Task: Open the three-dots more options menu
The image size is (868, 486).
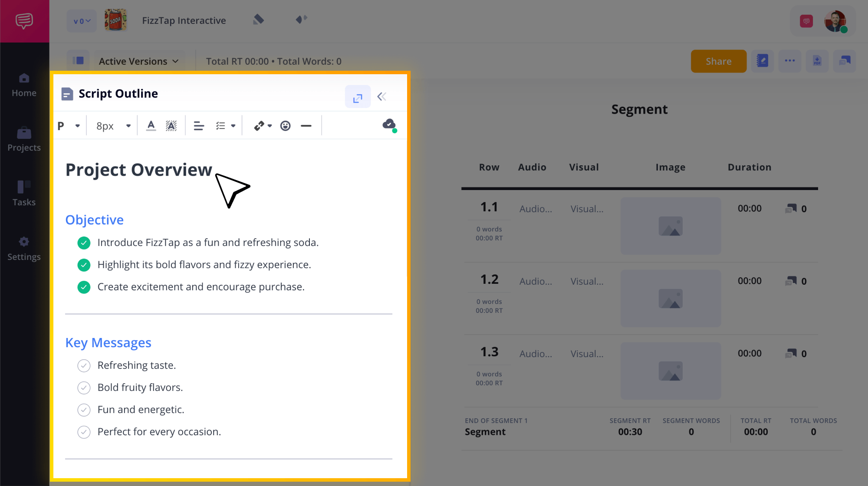Action: click(x=790, y=61)
